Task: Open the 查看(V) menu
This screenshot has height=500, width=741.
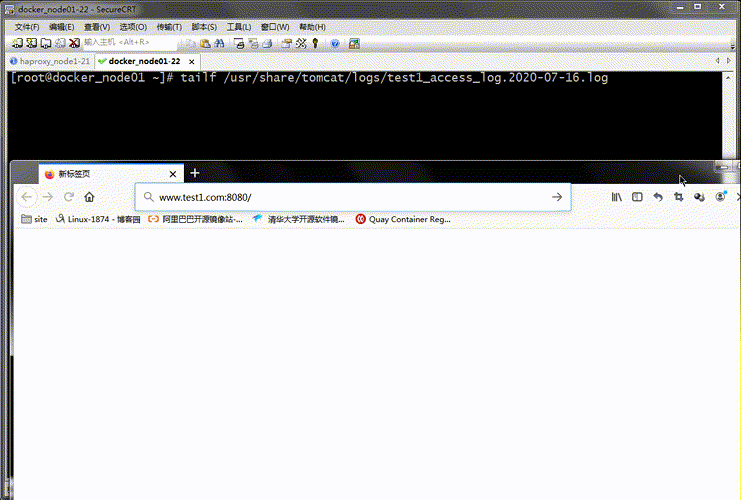Action: pyautogui.click(x=97, y=27)
